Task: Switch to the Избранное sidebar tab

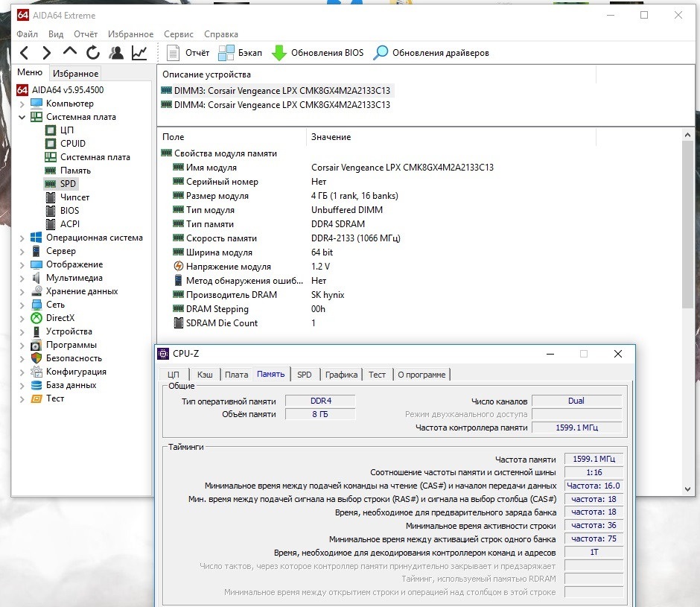Action: 75,73
